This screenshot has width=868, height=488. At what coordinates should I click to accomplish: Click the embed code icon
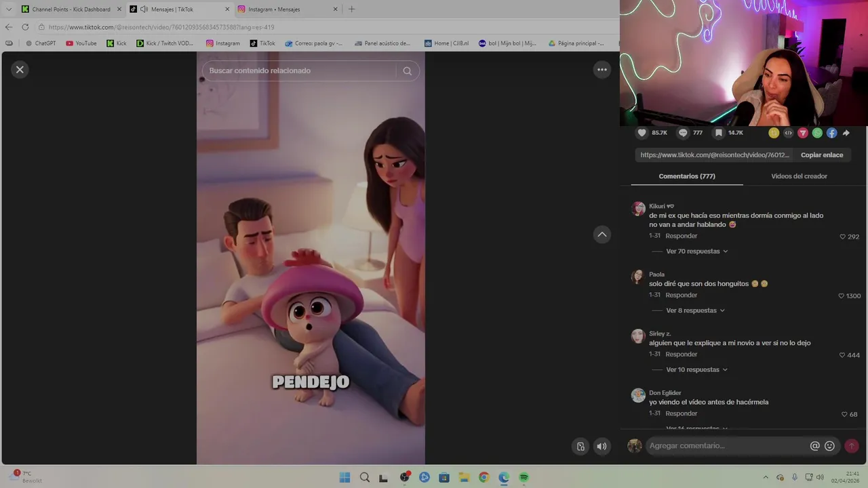tap(788, 133)
